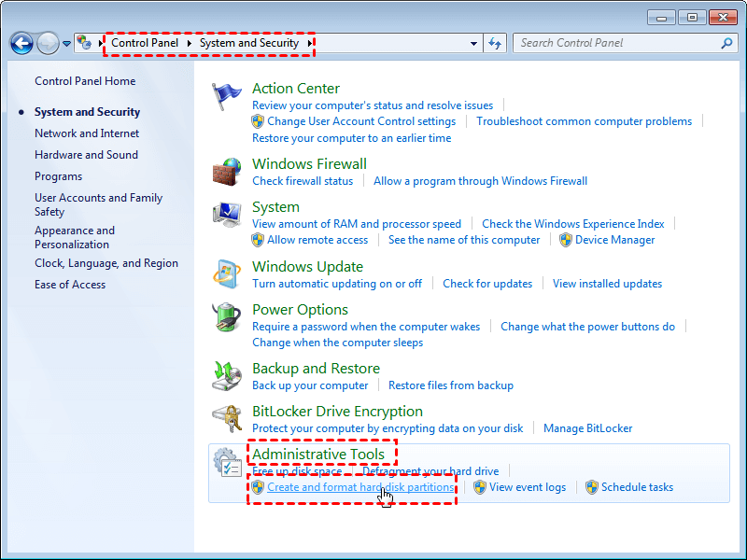Click Check firewall status link
Viewport: 747px width, 560px height.
click(303, 181)
